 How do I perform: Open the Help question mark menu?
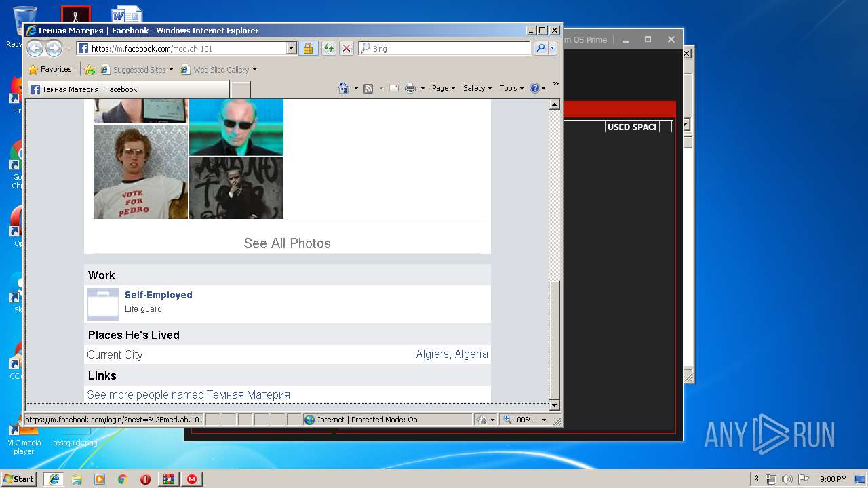click(x=537, y=88)
